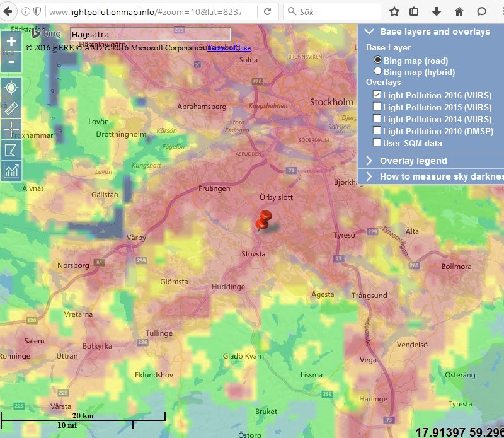Click the Hagsätra location search field
The width and height of the screenshot is (504, 438).
(x=150, y=34)
